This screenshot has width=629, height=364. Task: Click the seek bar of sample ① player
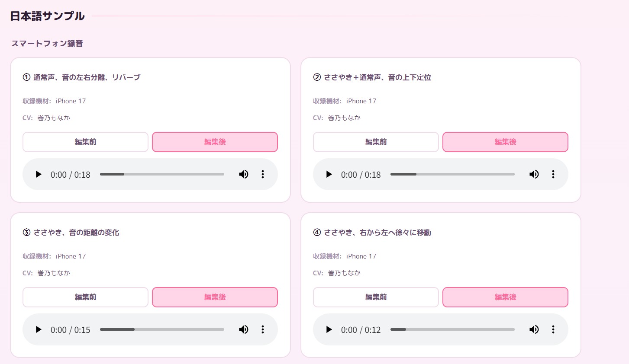click(x=162, y=174)
